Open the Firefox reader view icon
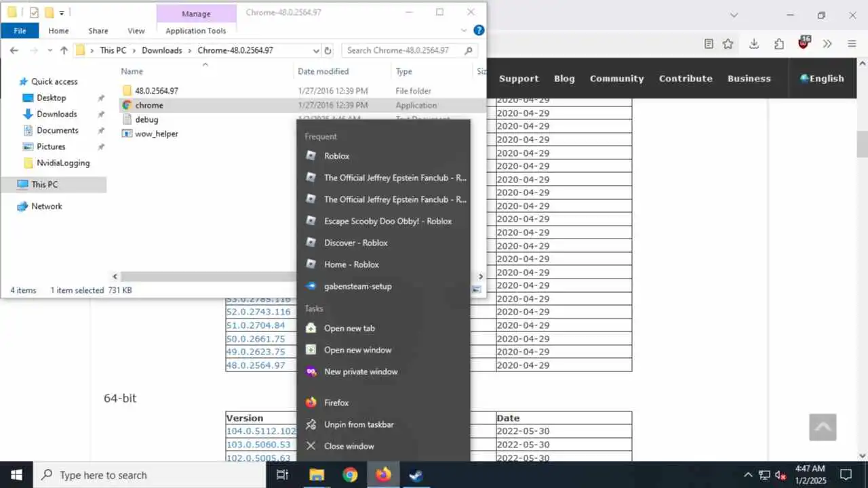The height and width of the screenshot is (488, 868). (x=709, y=43)
